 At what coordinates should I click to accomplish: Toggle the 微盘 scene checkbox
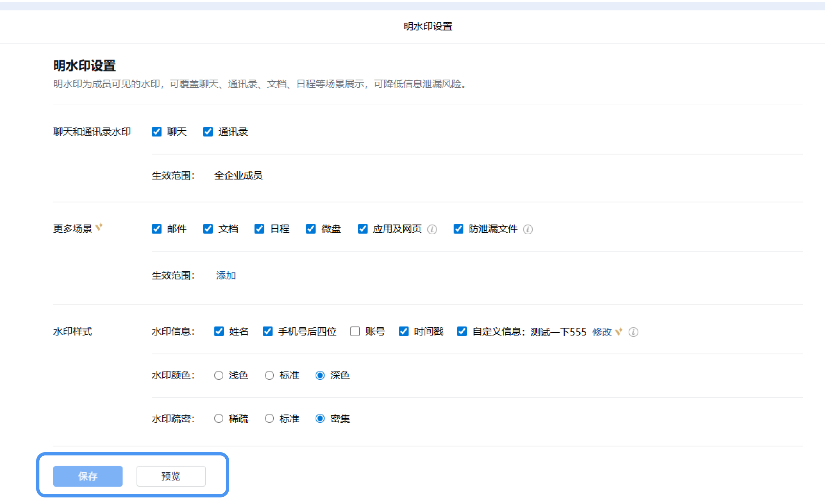click(x=310, y=228)
